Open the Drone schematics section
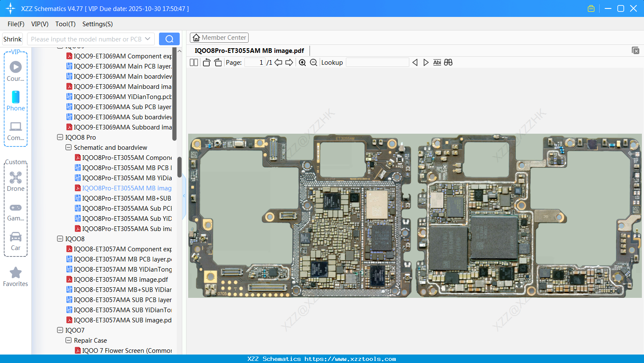 [x=15, y=181]
